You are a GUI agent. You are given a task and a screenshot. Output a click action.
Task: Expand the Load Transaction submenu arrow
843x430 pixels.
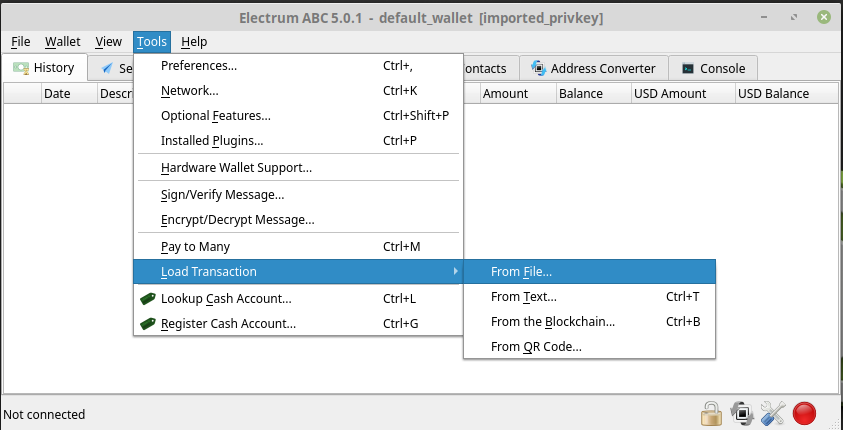pos(456,271)
